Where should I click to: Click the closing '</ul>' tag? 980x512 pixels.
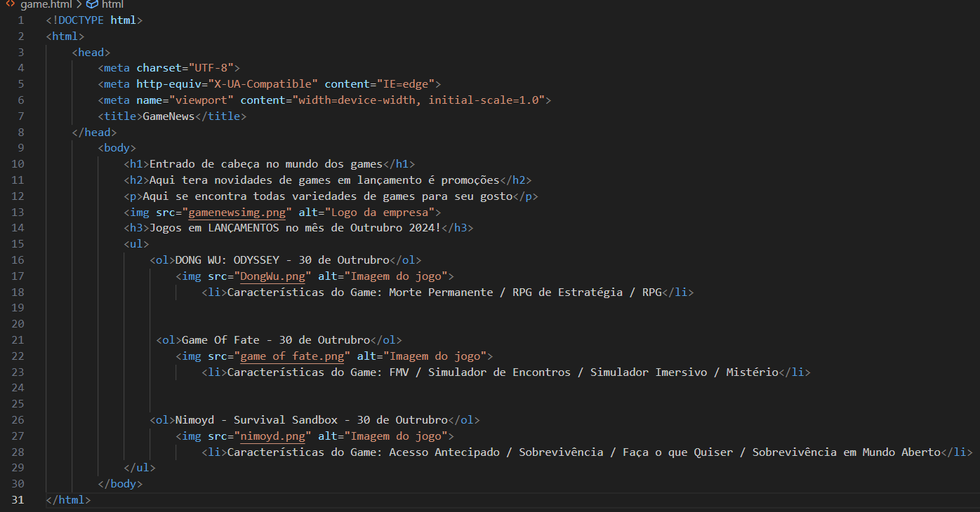(140, 467)
